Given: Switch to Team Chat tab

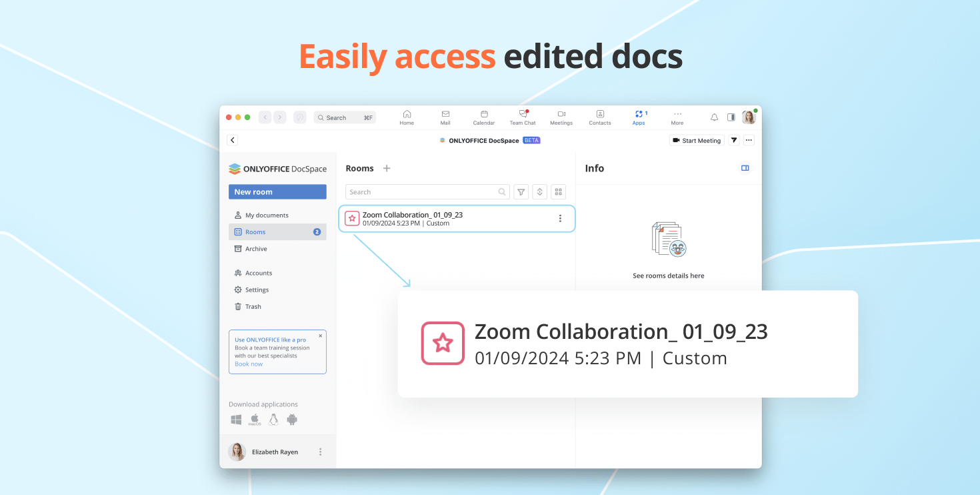Looking at the screenshot, I should pyautogui.click(x=523, y=117).
